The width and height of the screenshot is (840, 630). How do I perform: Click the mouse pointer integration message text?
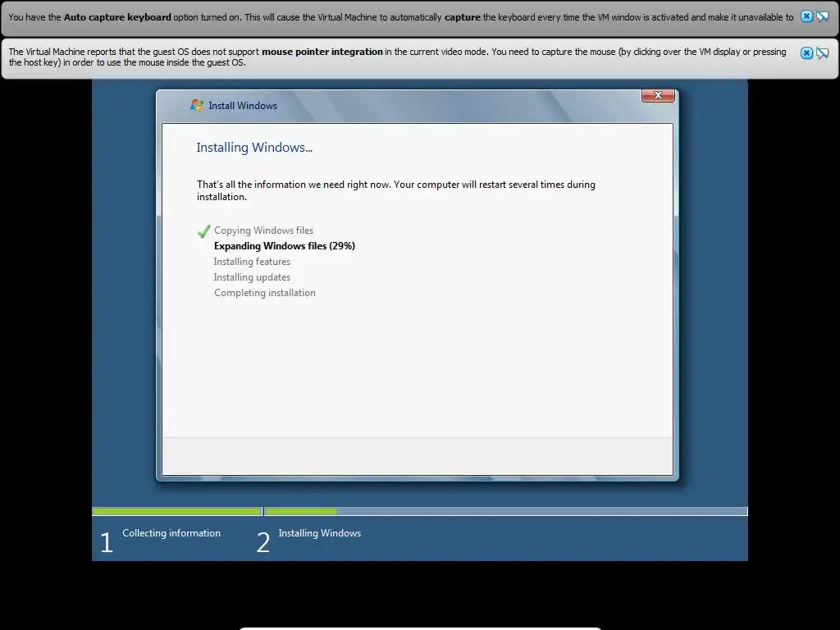[x=398, y=57]
